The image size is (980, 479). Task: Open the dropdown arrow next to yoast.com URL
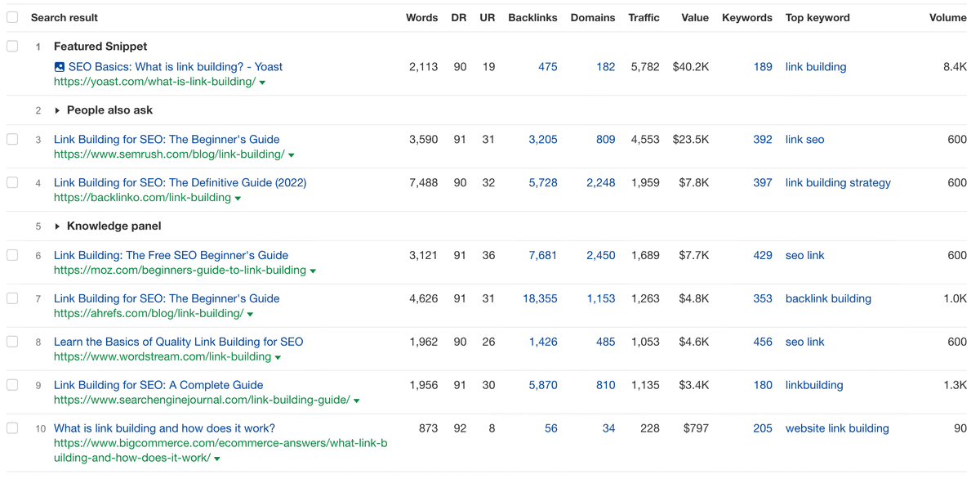(262, 83)
